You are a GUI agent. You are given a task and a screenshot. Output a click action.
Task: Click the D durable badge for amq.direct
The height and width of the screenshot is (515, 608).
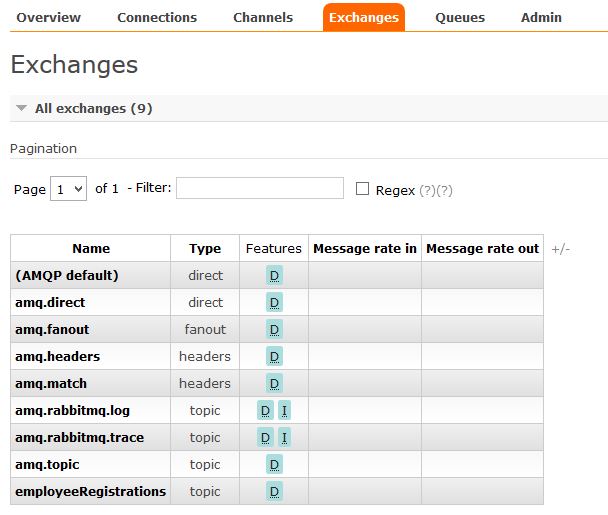tap(274, 302)
